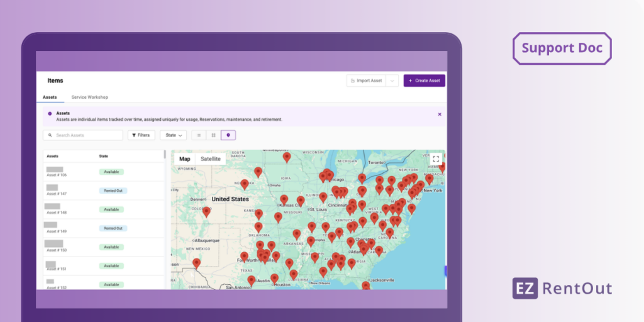644x322 pixels.
Task: Switch to map view icon
Action: 229,135
